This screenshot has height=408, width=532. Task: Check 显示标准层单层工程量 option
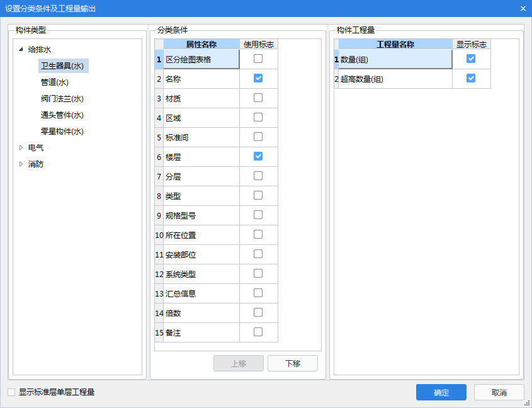click(x=11, y=392)
